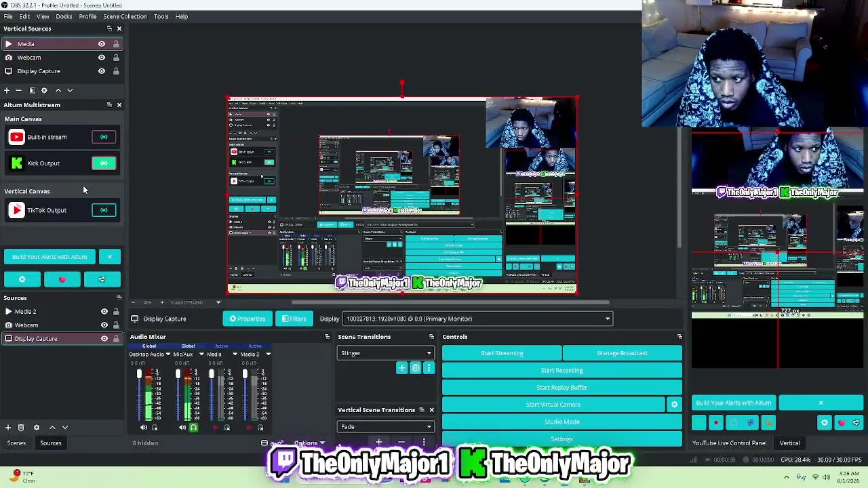The image size is (868, 488).
Task: Open the Scene Collection menu
Action: coord(125,16)
